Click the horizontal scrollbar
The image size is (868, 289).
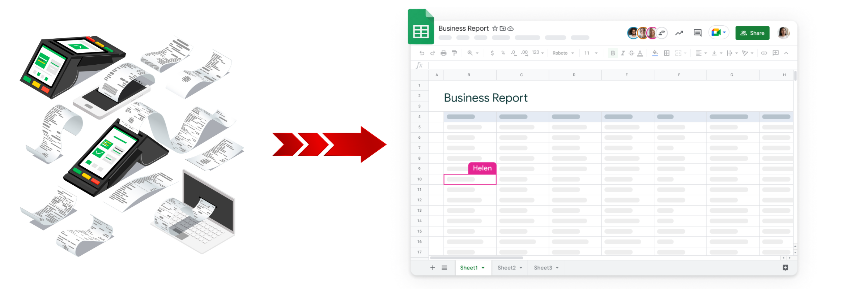tap(476, 258)
